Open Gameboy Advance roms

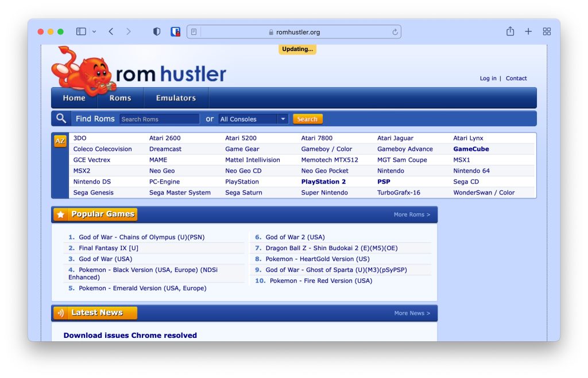point(405,149)
